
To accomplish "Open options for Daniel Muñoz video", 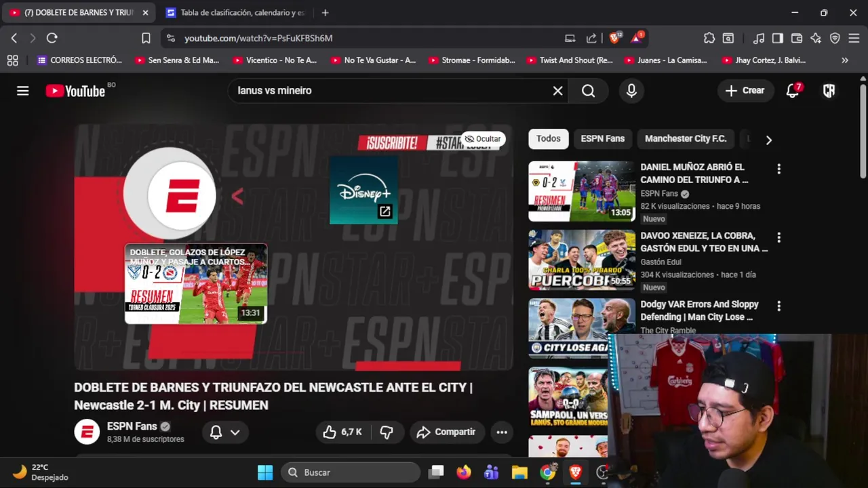I will [778, 169].
